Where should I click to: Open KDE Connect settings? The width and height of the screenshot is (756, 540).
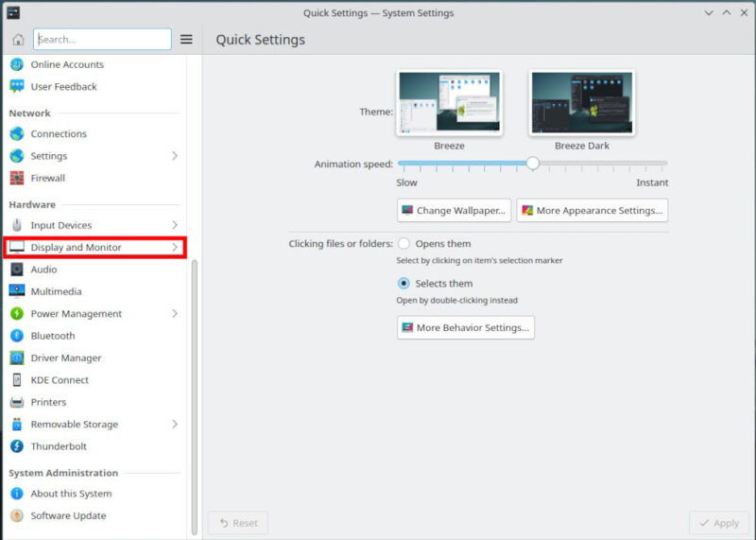[94, 380]
